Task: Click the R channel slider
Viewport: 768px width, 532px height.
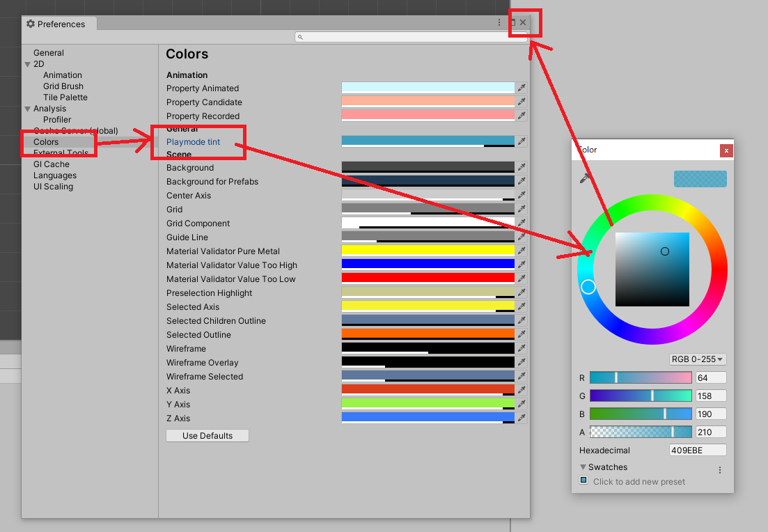Action: (x=641, y=377)
